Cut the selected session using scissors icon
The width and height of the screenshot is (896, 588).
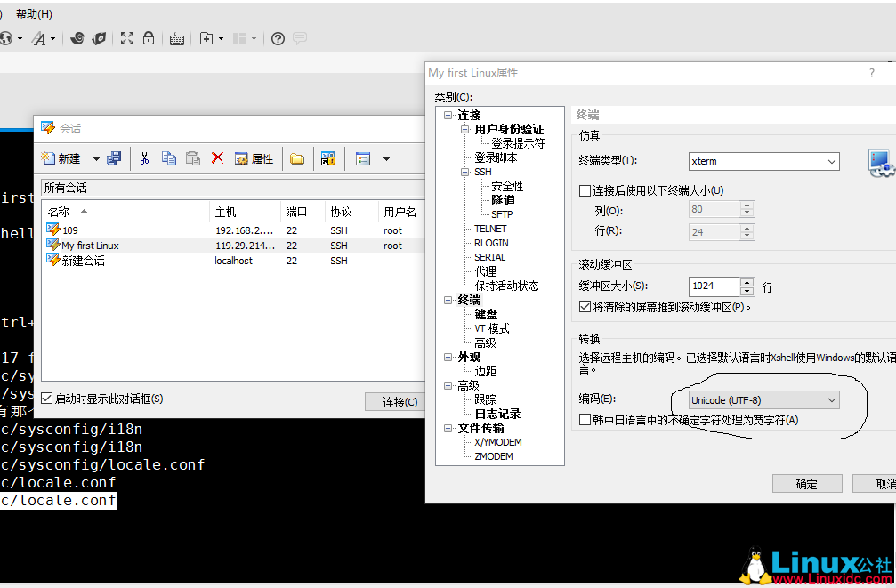click(x=144, y=157)
